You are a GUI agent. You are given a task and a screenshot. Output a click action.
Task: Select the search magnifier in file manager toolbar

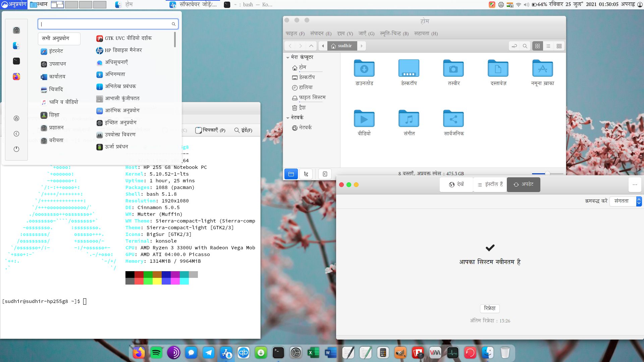click(x=525, y=46)
